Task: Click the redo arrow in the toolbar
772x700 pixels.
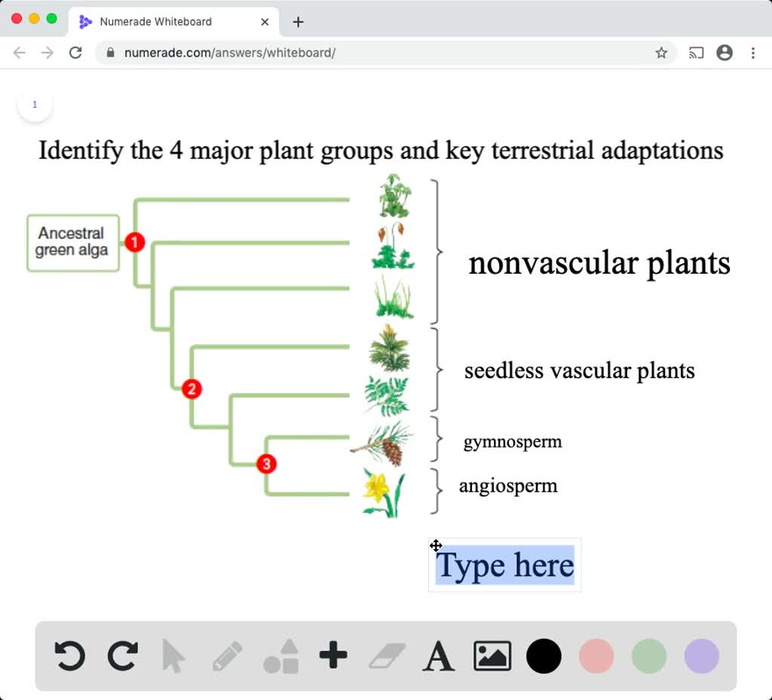Action: (x=123, y=655)
